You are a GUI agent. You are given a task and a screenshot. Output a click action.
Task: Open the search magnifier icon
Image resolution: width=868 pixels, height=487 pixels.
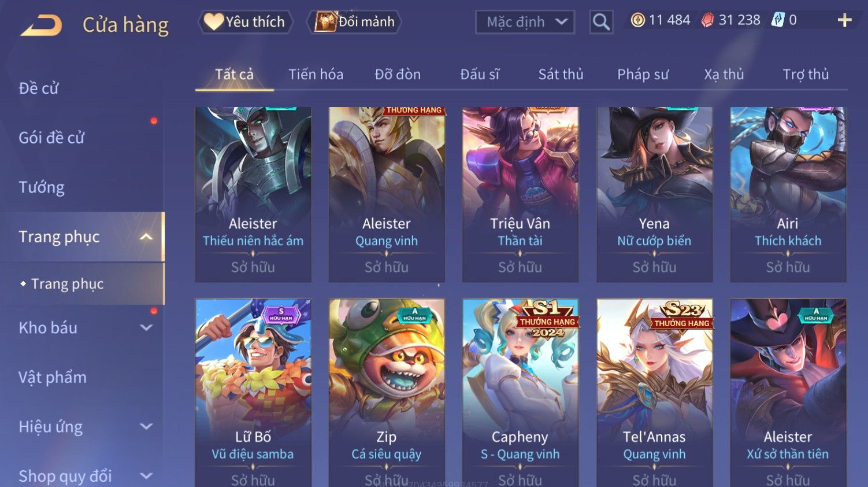coord(601,22)
